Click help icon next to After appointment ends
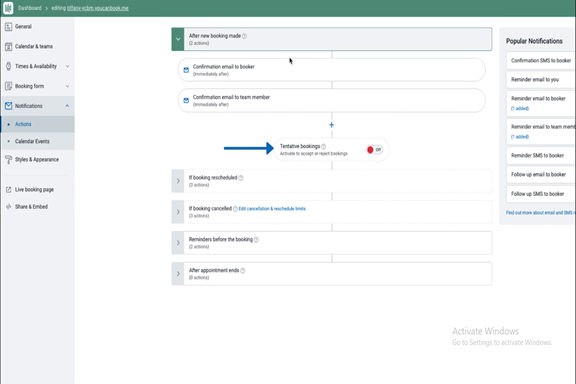This screenshot has height=384, width=576. 242,270
